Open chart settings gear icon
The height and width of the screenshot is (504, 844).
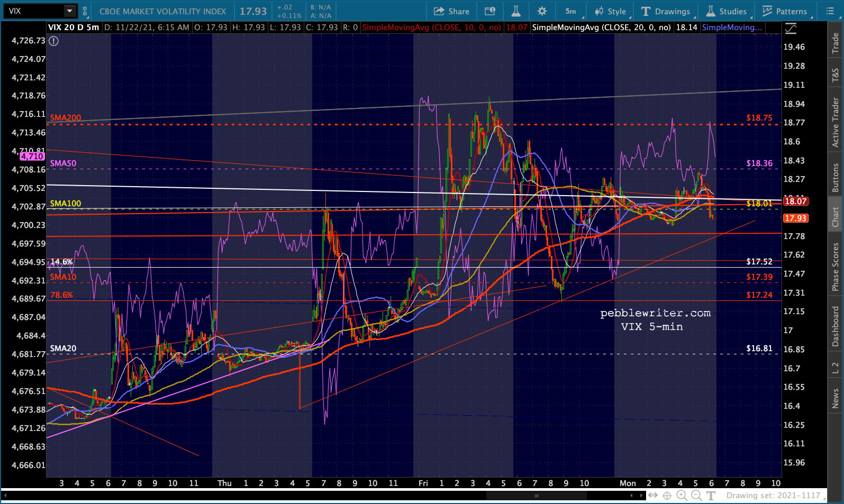pos(542,11)
